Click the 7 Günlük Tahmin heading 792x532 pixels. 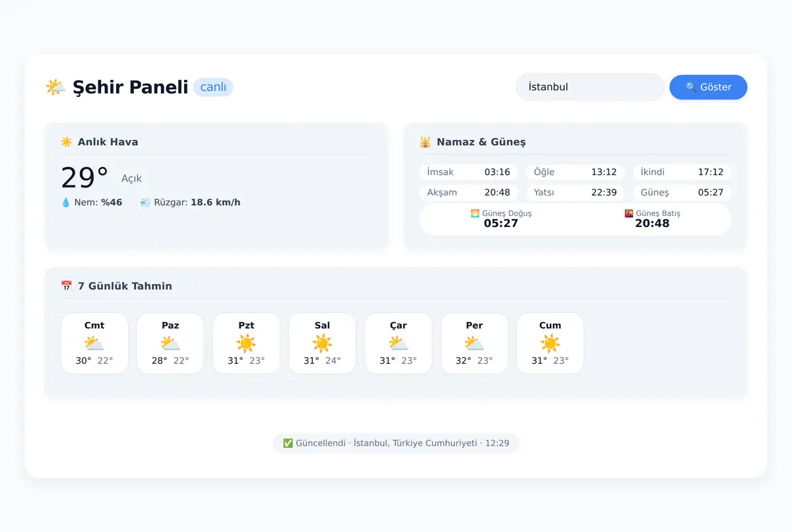(125, 286)
